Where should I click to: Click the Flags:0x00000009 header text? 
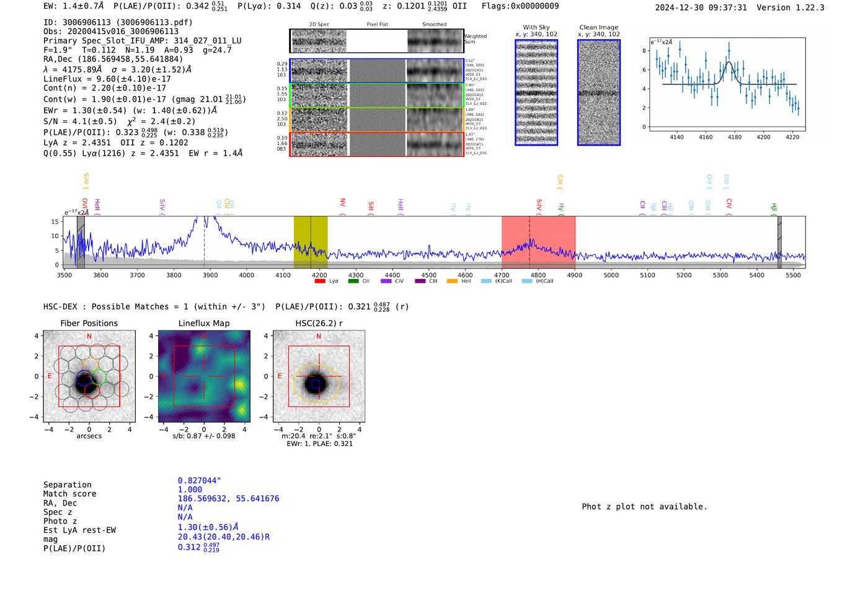pos(520,6)
